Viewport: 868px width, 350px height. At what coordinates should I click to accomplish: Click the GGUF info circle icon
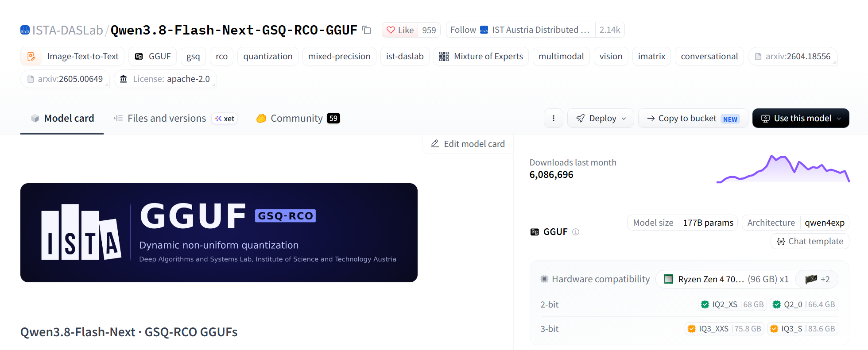(x=576, y=232)
